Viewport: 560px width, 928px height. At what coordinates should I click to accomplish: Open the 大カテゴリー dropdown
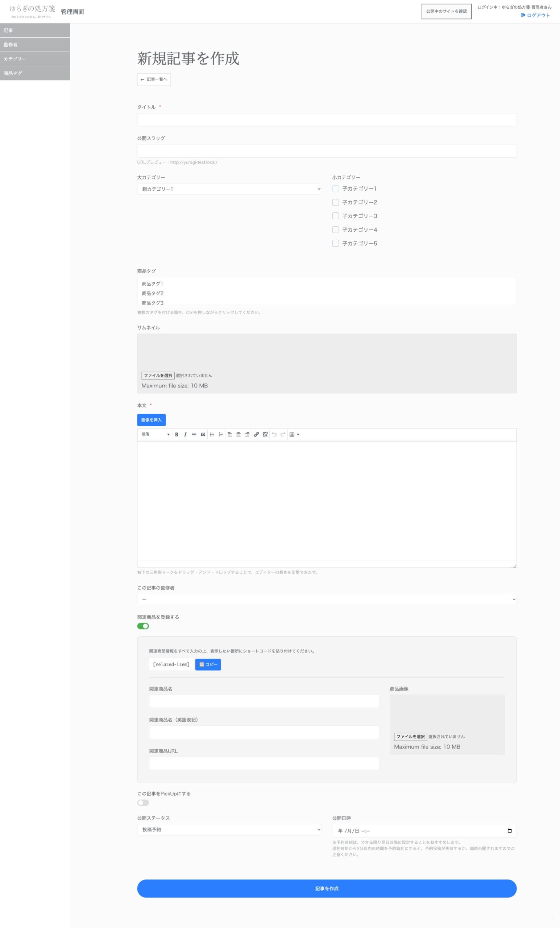(229, 189)
